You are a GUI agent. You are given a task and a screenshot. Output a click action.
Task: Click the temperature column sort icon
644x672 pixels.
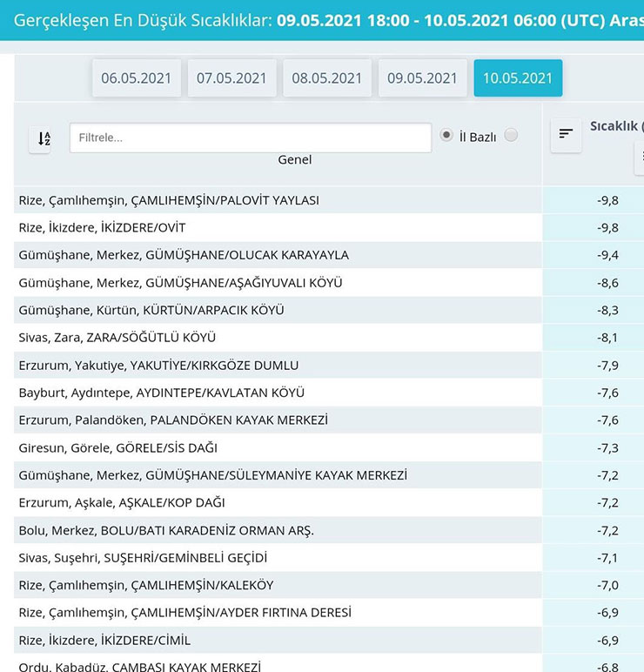tap(566, 134)
